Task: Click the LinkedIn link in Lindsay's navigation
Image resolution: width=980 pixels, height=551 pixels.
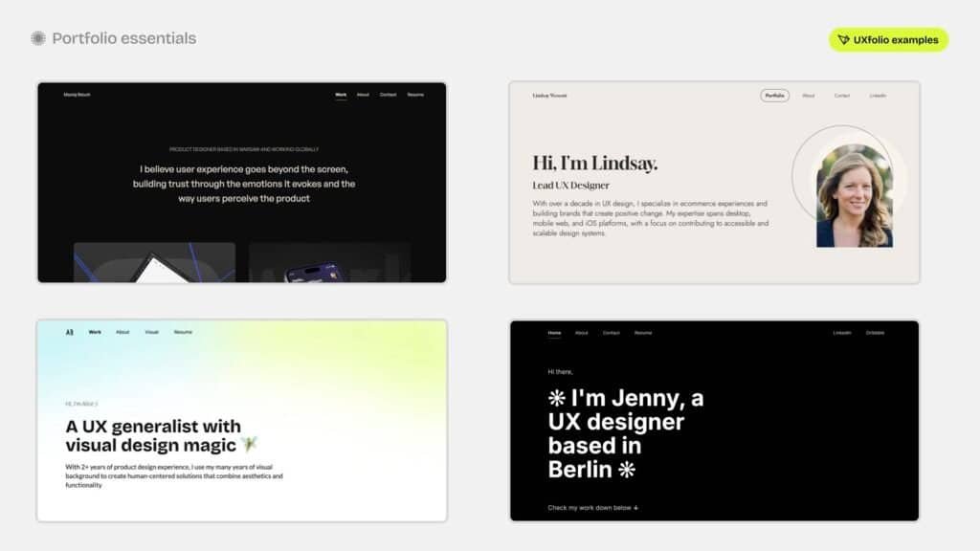Action: point(878,96)
